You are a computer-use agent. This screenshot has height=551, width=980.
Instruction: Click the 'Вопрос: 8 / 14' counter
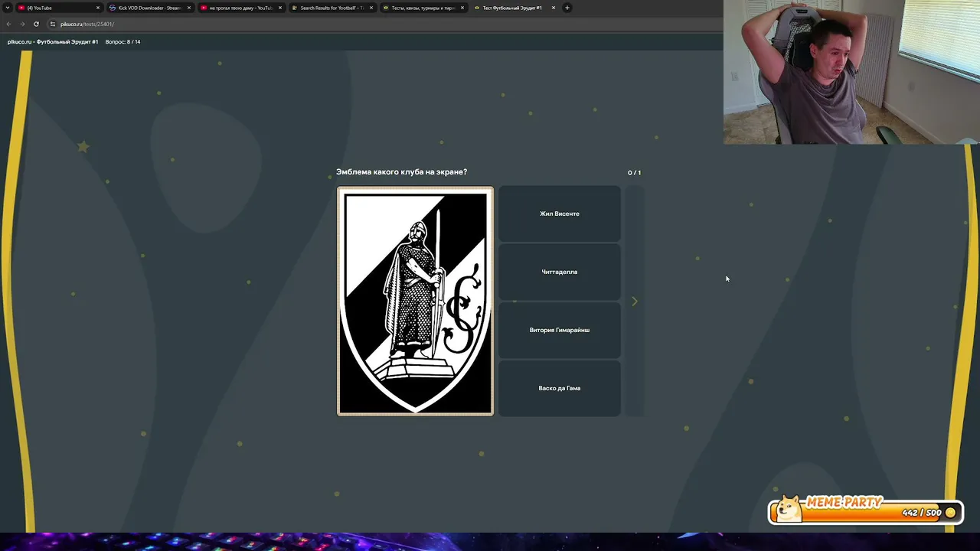point(122,42)
